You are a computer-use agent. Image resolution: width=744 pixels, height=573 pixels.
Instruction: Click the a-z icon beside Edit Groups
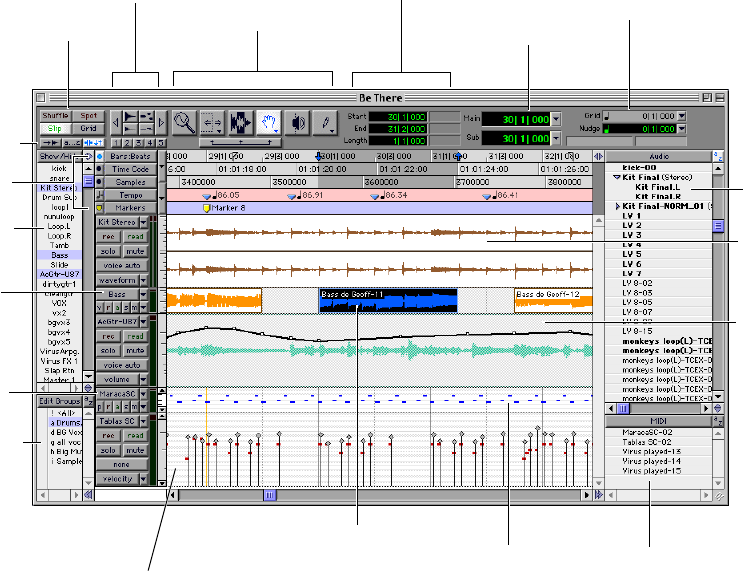coord(89,401)
